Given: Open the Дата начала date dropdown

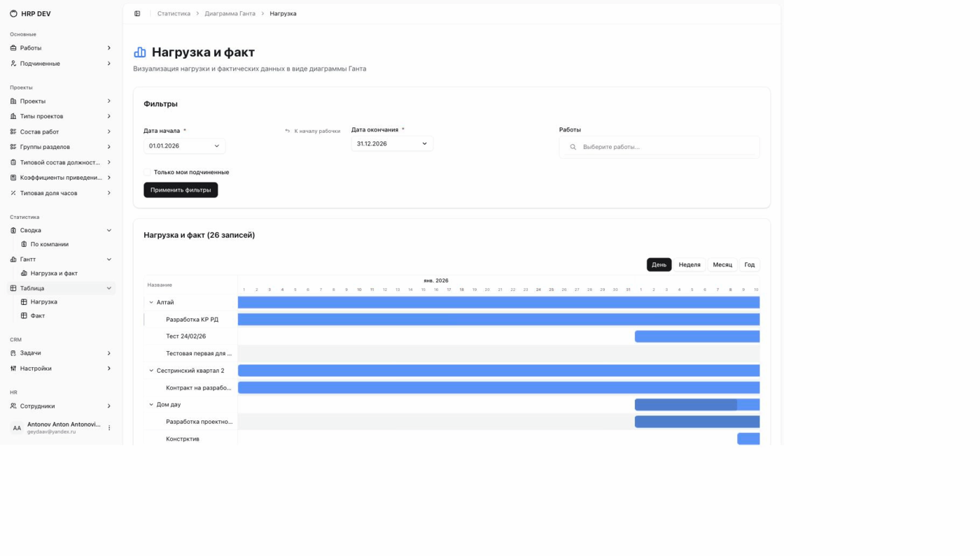Looking at the screenshot, I should point(185,146).
